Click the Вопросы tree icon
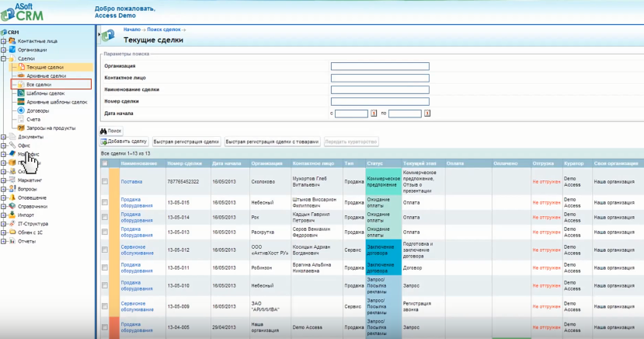Screen dimensions: 644x339 click(x=12, y=189)
